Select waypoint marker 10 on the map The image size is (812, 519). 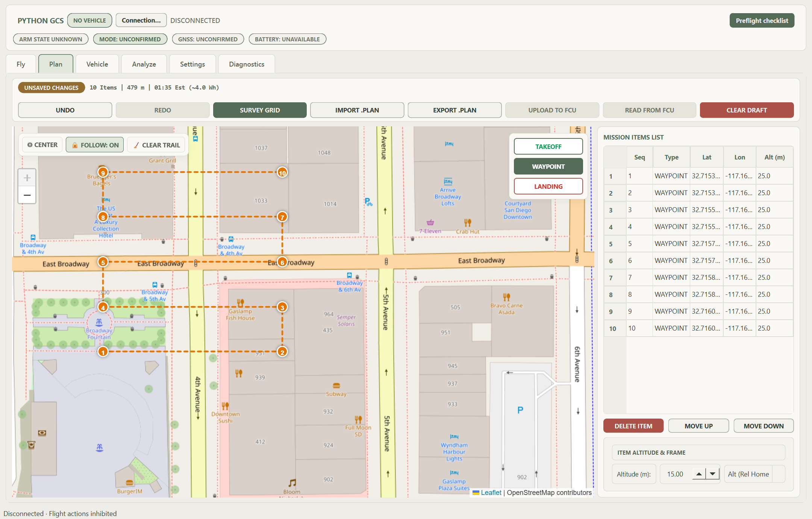(x=282, y=173)
